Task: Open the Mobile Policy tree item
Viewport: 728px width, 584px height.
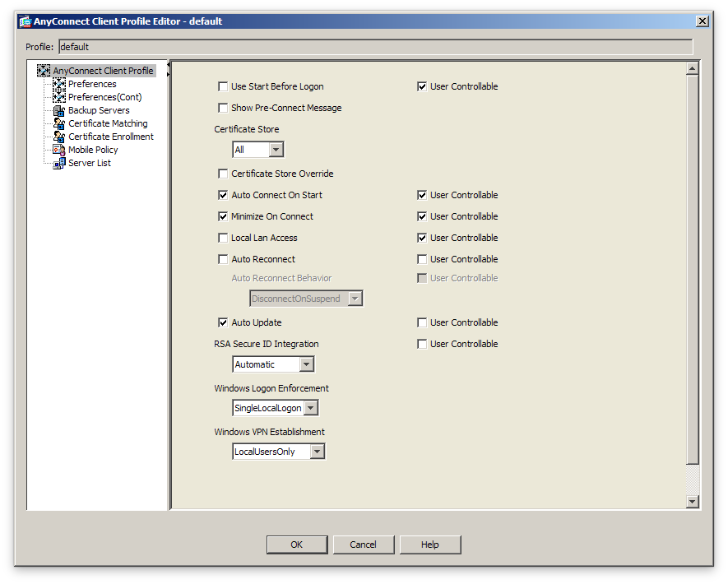Action: [x=93, y=150]
